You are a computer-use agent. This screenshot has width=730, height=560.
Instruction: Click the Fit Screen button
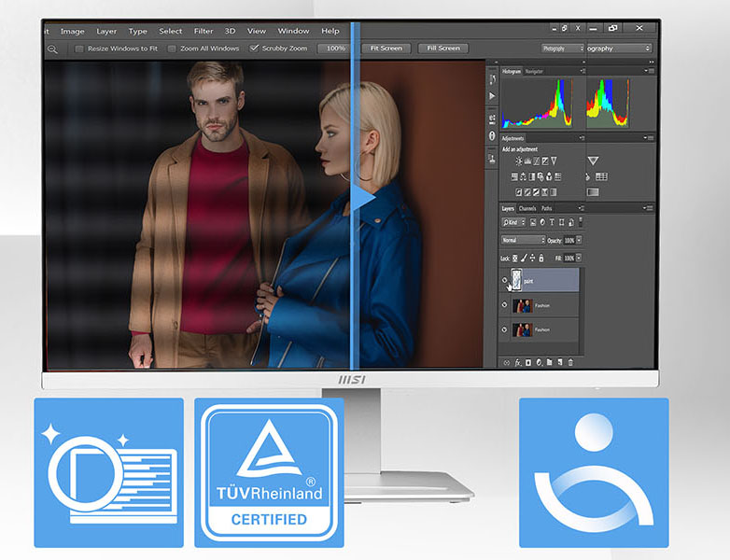[386, 49]
